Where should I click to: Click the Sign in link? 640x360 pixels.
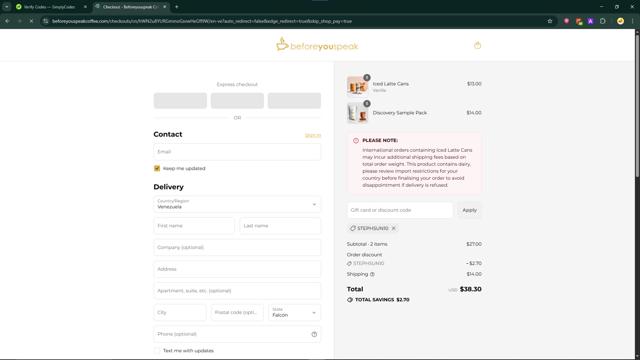[313, 135]
